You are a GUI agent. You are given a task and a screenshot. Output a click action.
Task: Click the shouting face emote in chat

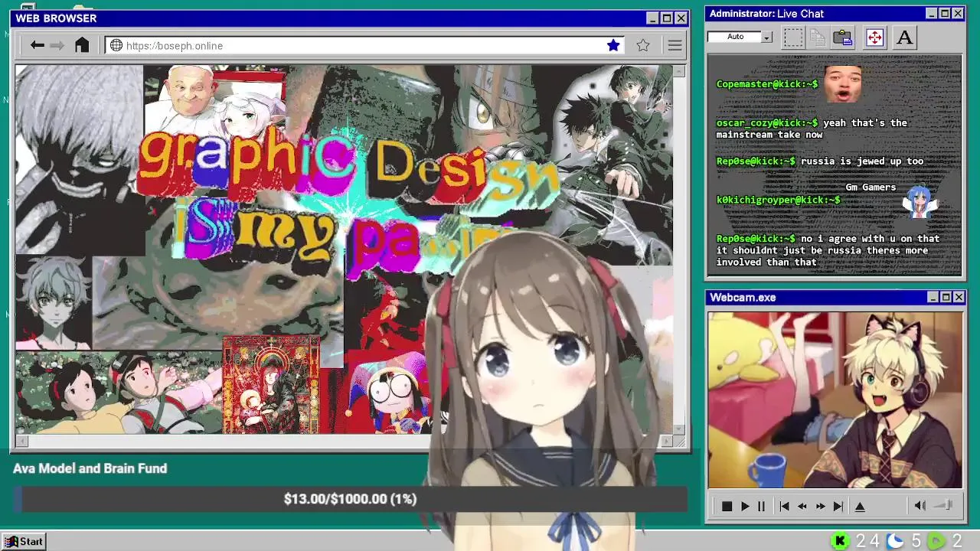pyautogui.click(x=843, y=83)
